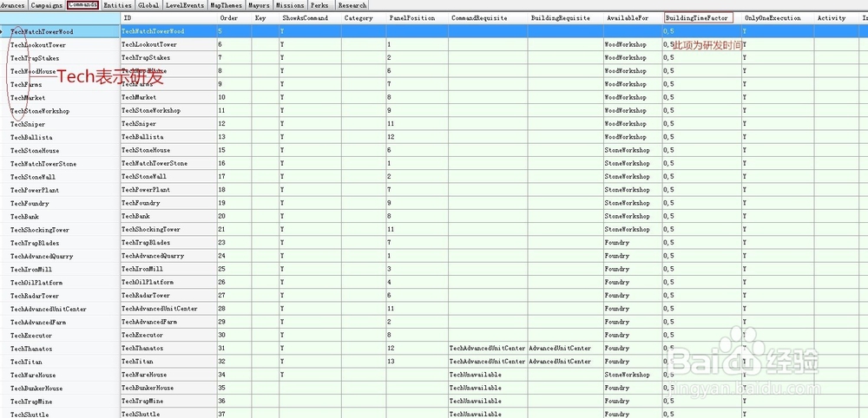Select the TechBallista row header
Screen dimensions: 868x418
click(60, 137)
